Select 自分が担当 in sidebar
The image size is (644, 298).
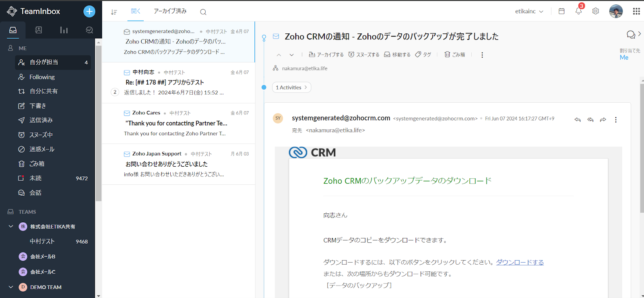click(53, 62)
